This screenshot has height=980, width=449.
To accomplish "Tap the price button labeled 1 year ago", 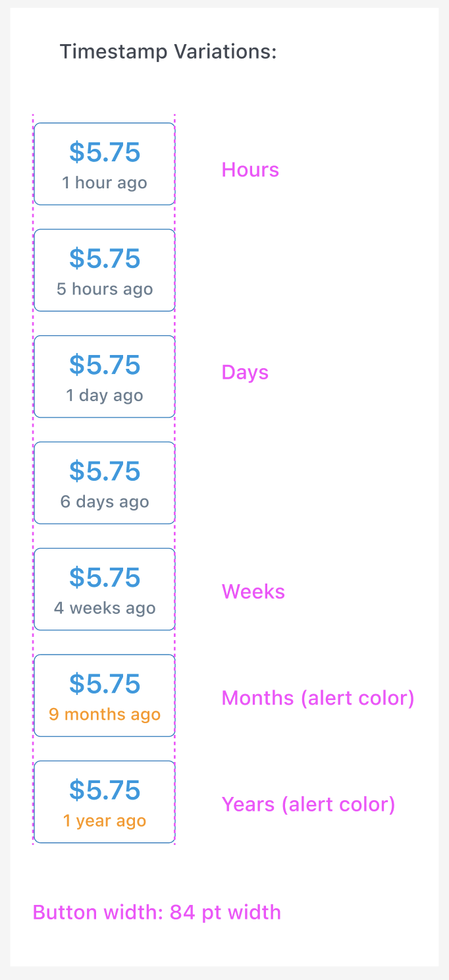I will [104, 802].
